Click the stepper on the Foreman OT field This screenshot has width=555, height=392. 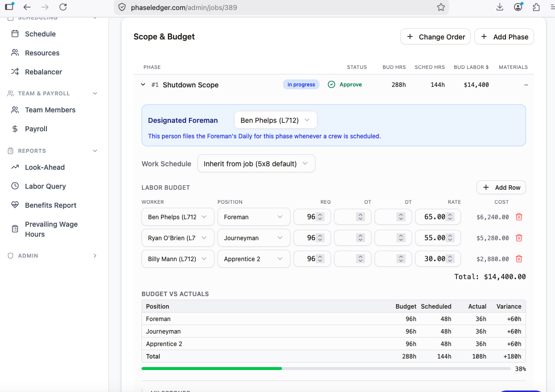[360, 217]
